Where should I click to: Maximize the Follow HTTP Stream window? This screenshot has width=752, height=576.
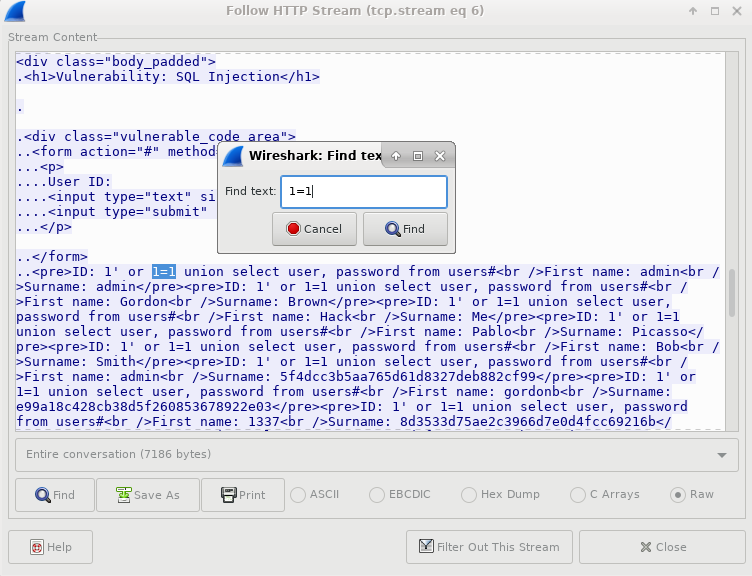[x=715, y=11]
